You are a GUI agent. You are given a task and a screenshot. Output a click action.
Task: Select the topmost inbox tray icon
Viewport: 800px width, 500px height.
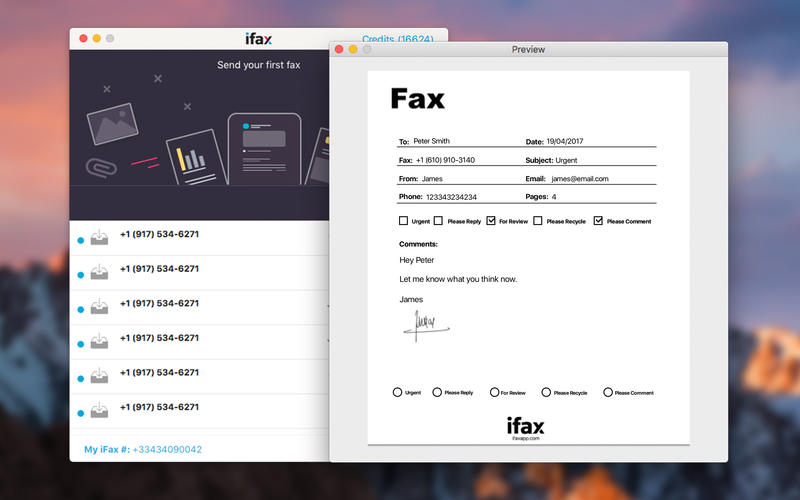click(99, 237)
